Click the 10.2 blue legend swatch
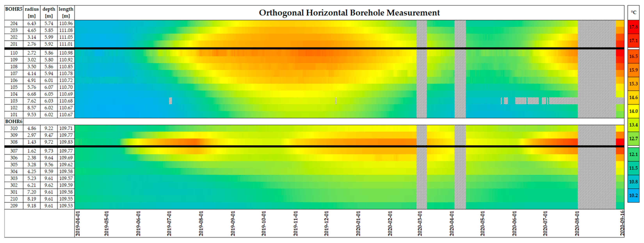 pos(633,196)
